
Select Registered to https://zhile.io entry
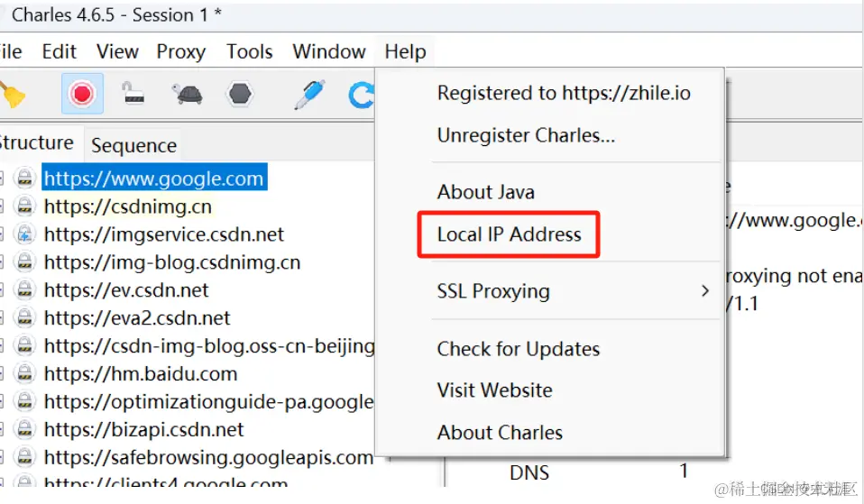564,93
